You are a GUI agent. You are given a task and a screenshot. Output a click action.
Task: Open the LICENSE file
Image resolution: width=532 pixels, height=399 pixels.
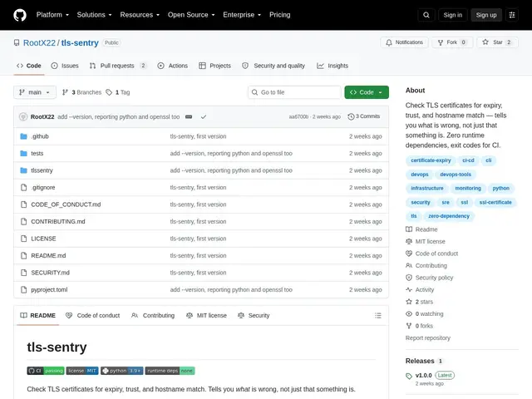tap(43, 239)
